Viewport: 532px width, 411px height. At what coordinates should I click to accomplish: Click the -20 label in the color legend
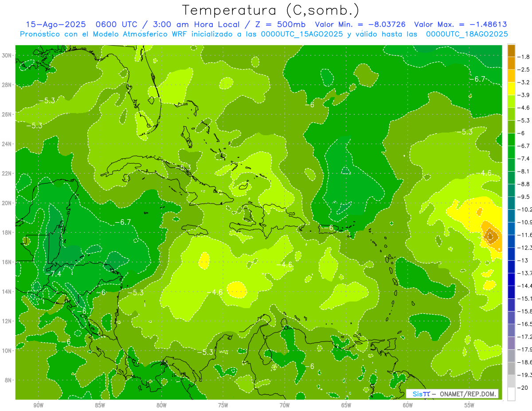524,388
